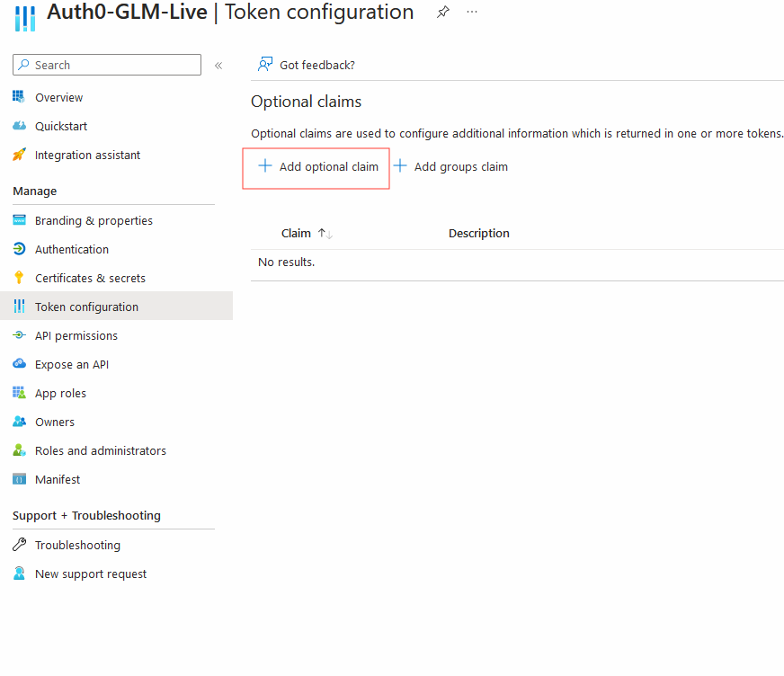
Task: Open App roles
Action: 60,394
